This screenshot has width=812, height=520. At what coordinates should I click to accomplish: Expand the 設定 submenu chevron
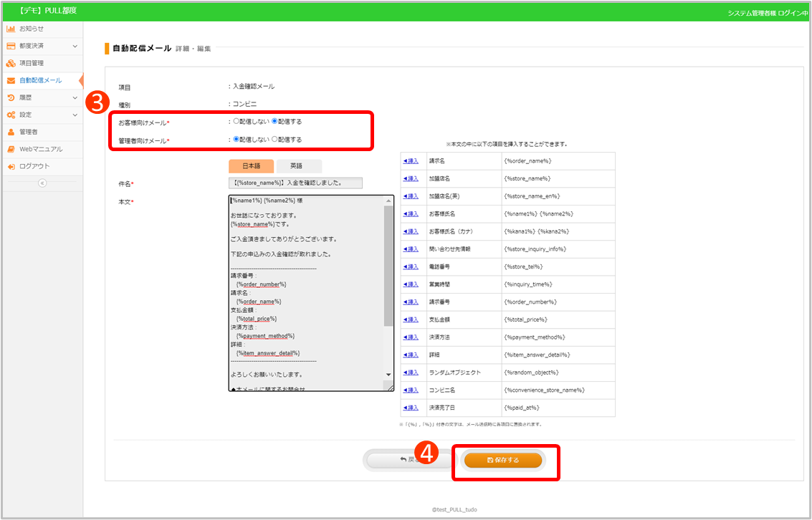(x=75, y=115)
